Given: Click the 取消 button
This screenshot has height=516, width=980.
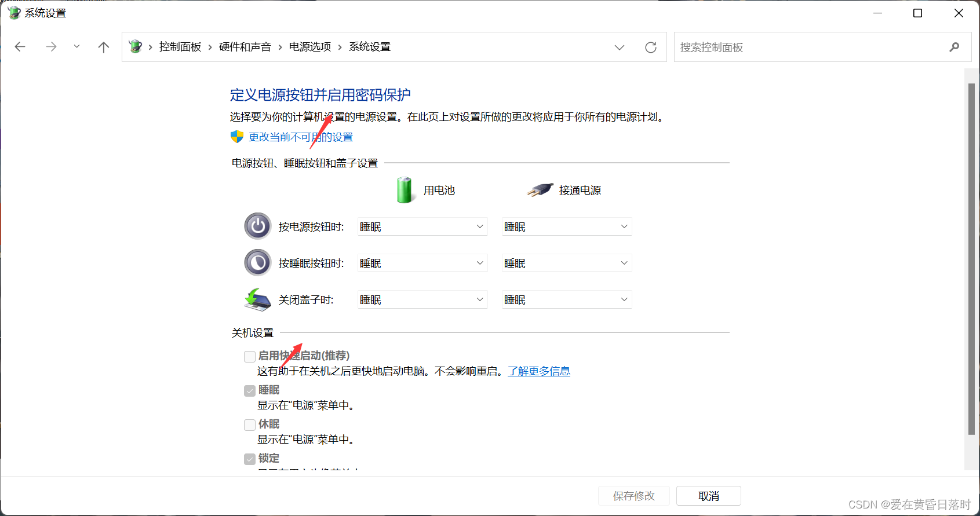Looking at the screenshot, I should tap(709, 496).
